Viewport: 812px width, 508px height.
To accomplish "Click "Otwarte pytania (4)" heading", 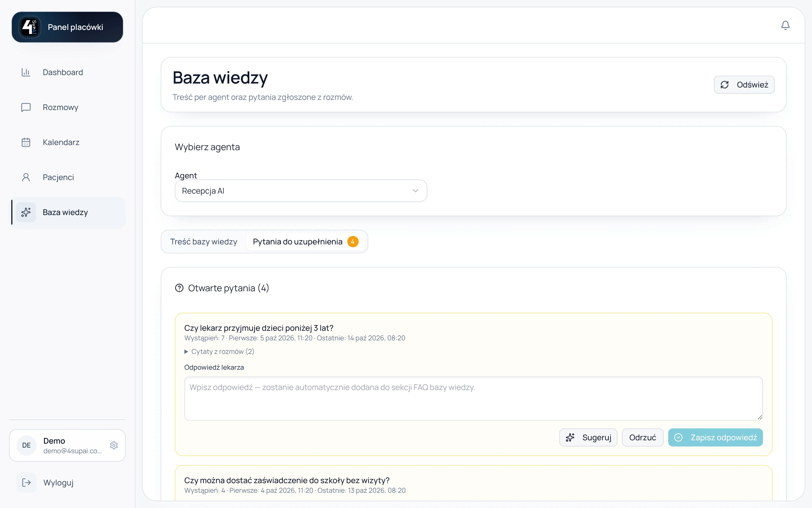I will (228, 288).
